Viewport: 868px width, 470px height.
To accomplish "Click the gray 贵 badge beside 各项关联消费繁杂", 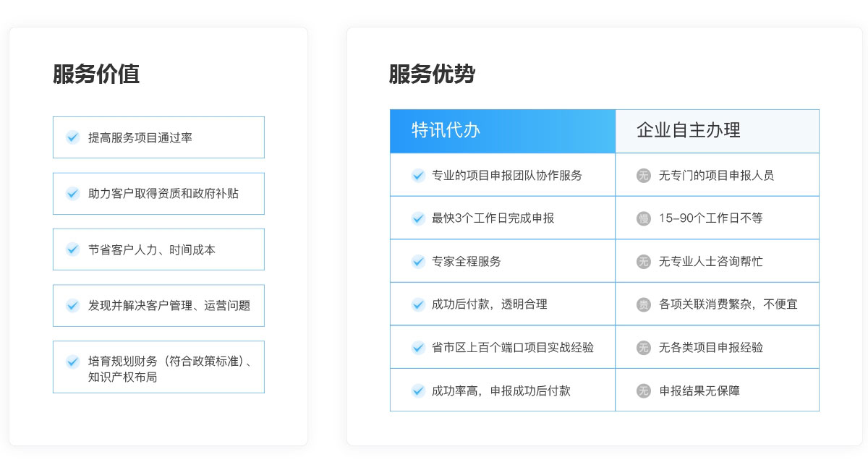I will (x=644, y=304).
